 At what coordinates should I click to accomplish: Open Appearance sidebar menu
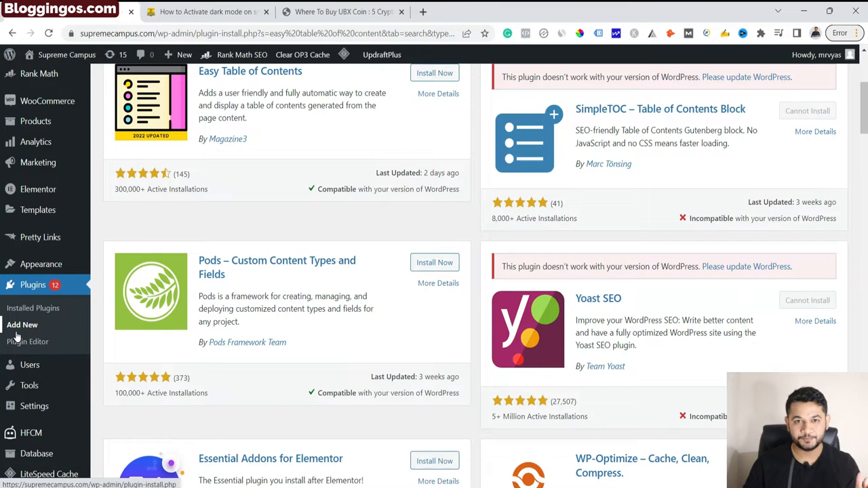click(x=41, y=264)
